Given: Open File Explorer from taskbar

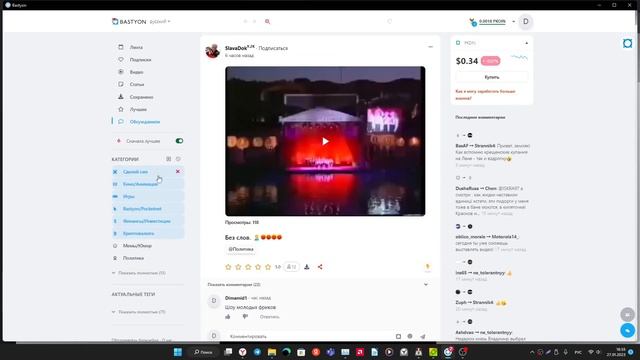Looking at the screenshot, I should (272, 352).
